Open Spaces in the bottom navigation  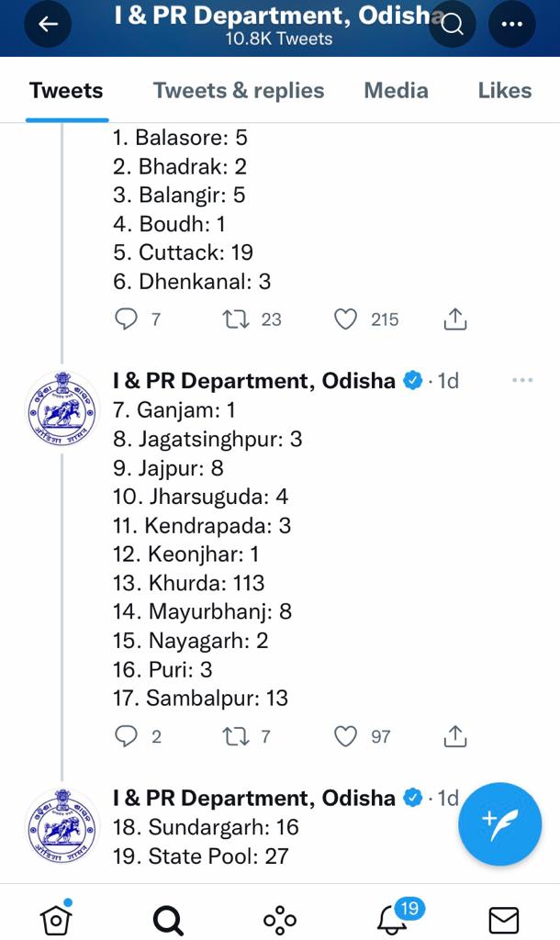pos(279,918)
